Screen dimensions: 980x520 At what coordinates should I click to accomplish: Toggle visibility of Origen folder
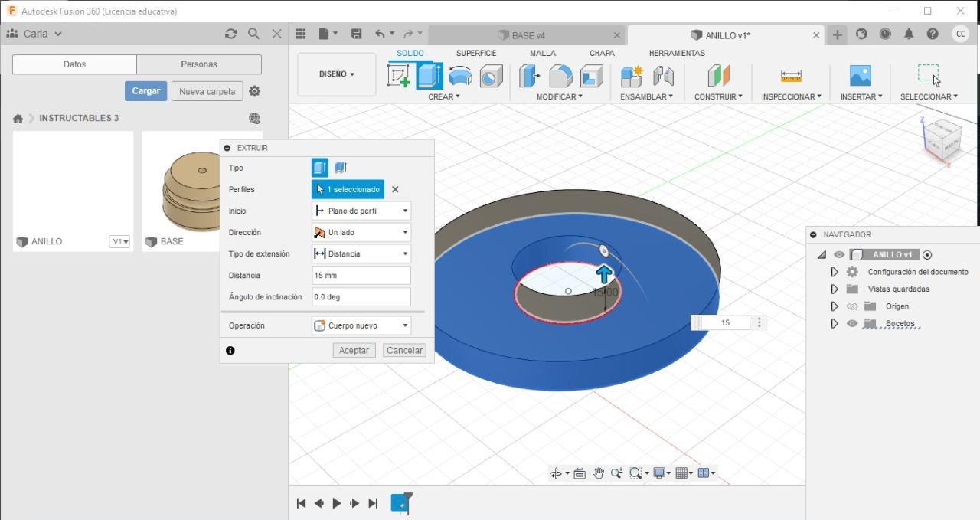click(x=852, y=306)
